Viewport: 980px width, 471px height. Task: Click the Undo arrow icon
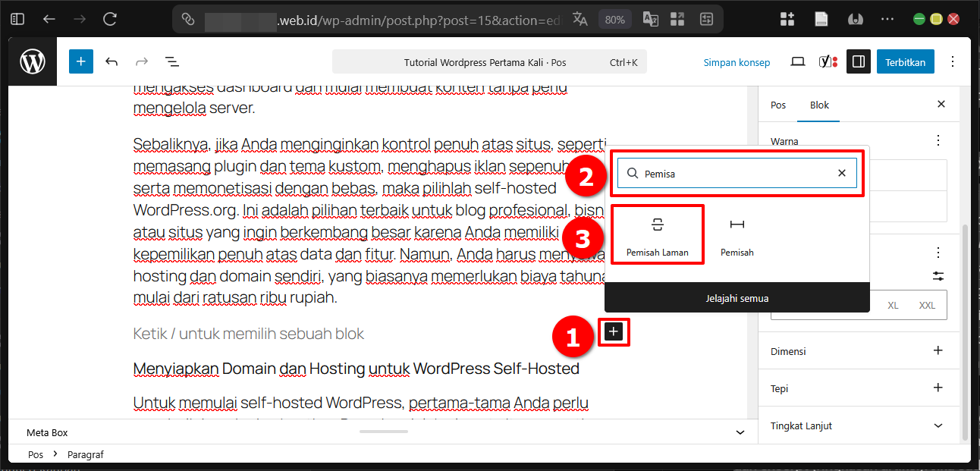(x=112, y=61)
